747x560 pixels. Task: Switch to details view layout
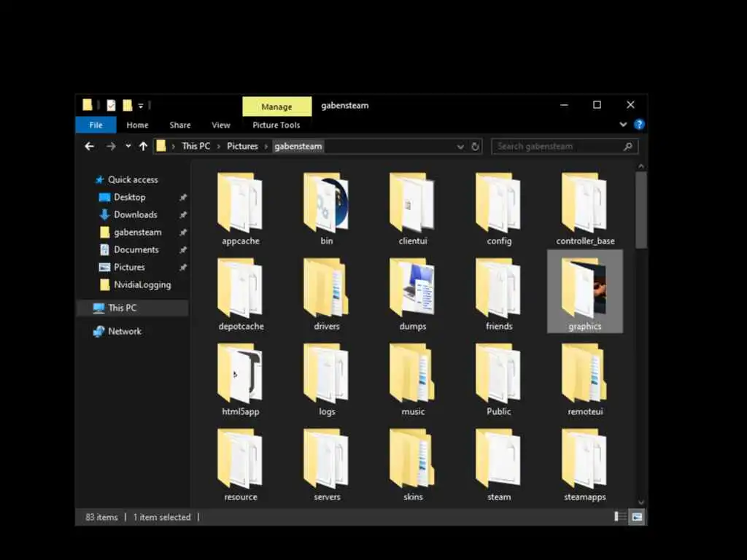click(x=620, y=517)
